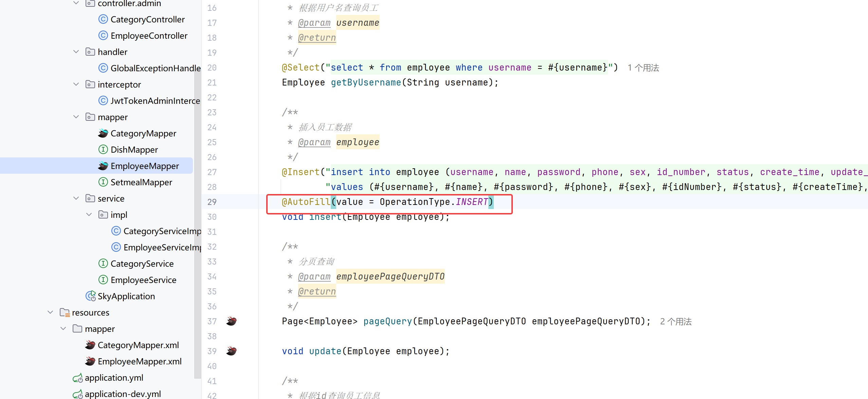Image resolution: width=868 pixels, height=399 pixels.
Task: Collapse the resources folder
Action: tap(50, 312)
